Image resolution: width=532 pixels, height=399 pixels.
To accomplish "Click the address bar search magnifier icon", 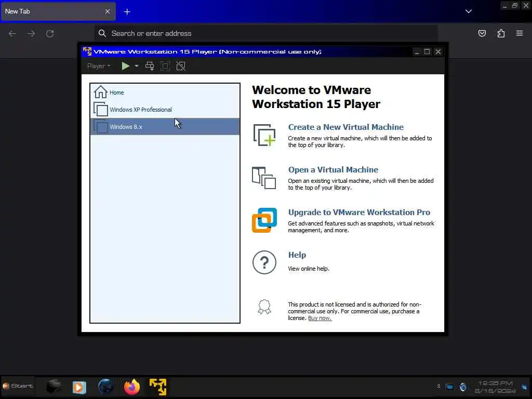I will click(102, 33).
